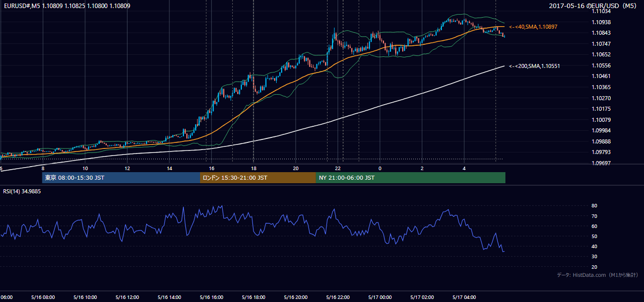Click the 5/16 16:00 time axis label

click(212, 297)
